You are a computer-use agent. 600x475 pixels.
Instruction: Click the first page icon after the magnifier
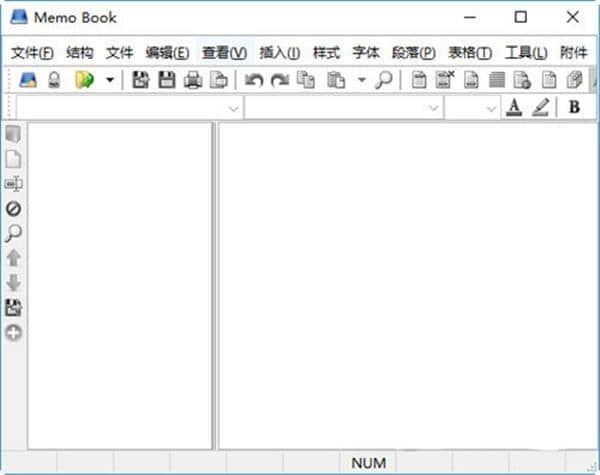point(419,80)
